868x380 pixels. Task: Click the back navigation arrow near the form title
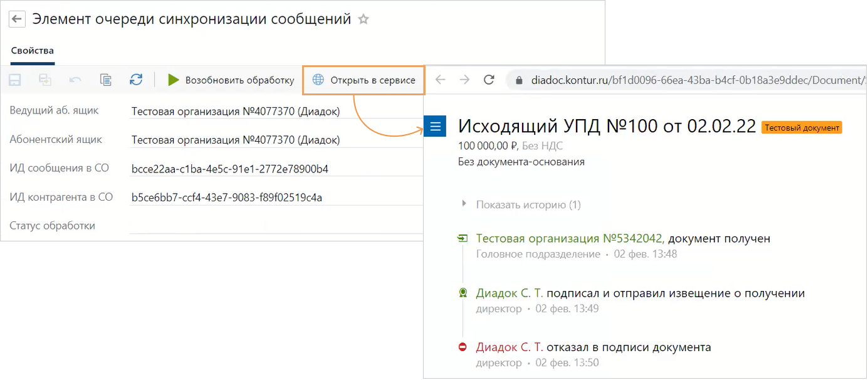pyautogui.click(x=16, y=19)
